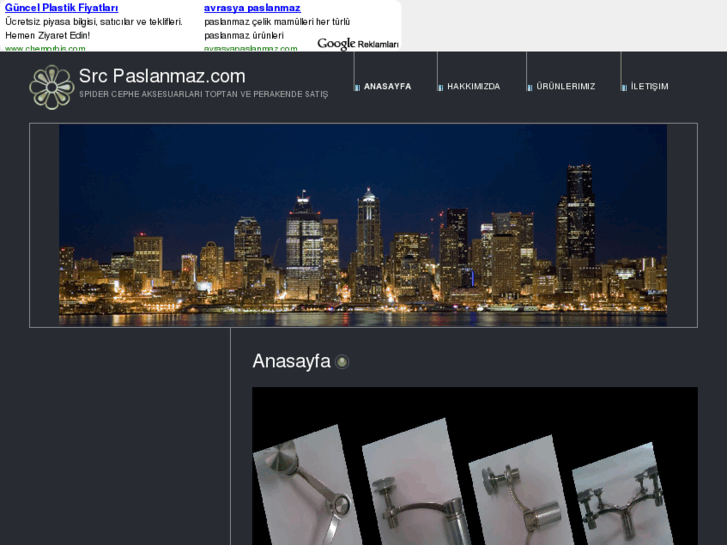Image resolution: width=727 pixels, height=545 pixels.
Task: Open the ÜRÜNLERIMIZ menu item
Action: [566, 86]
